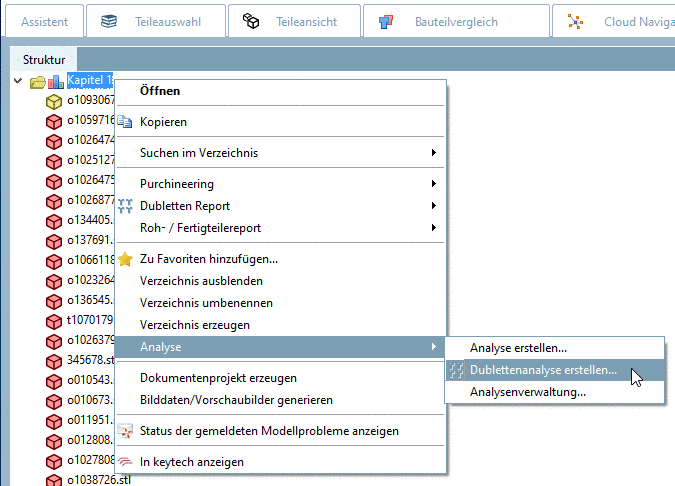Click the model problems status icon
675x486 pixels.
click(126, 431)
